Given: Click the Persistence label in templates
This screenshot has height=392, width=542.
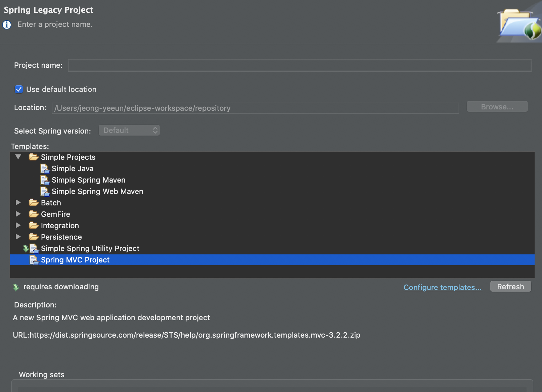Looking at the screenshot, I should pos(61,237).
